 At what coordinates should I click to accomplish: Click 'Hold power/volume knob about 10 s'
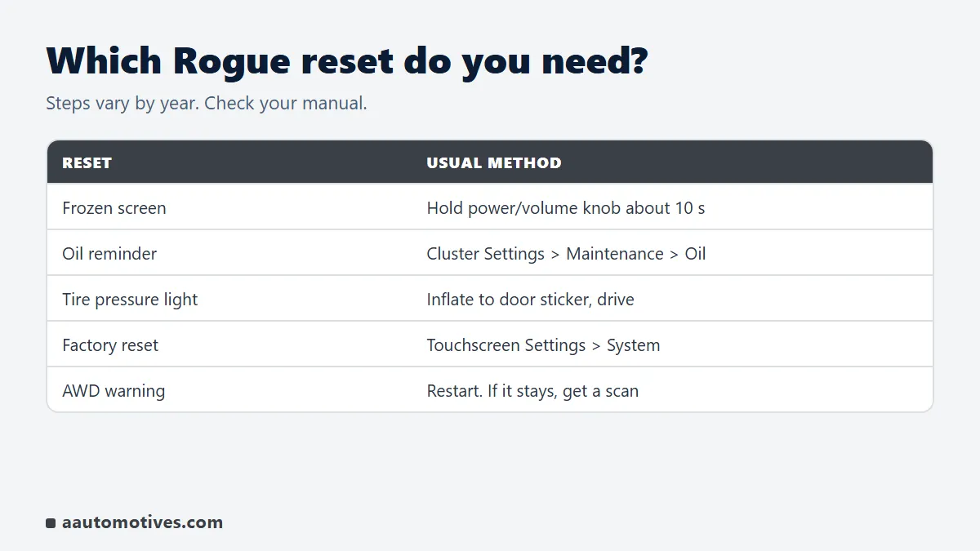566,208
